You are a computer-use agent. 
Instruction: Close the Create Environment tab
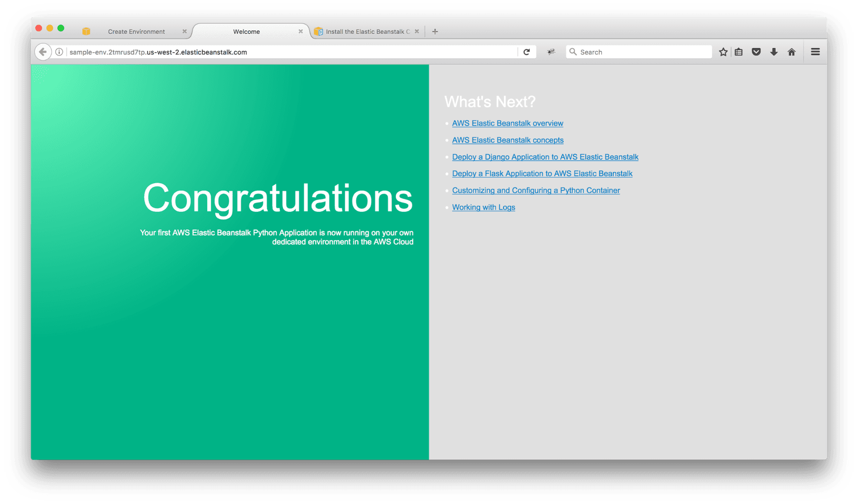[184, 32]
